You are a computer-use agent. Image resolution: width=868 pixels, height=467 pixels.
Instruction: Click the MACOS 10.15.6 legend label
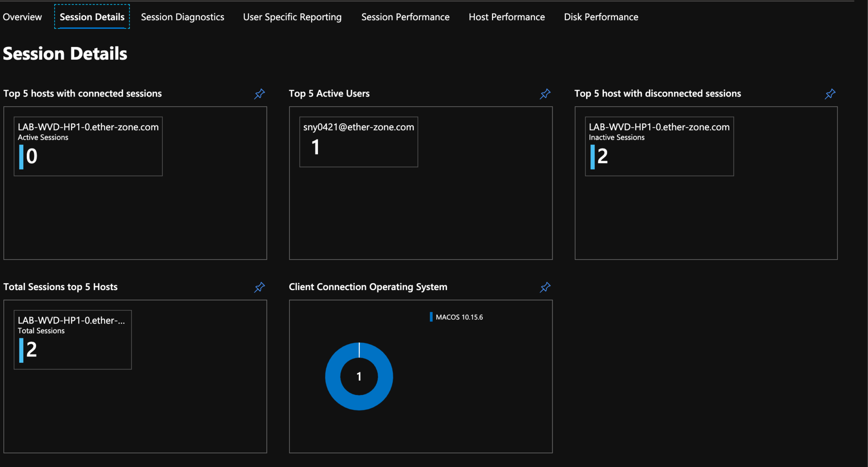click(459, 317)
